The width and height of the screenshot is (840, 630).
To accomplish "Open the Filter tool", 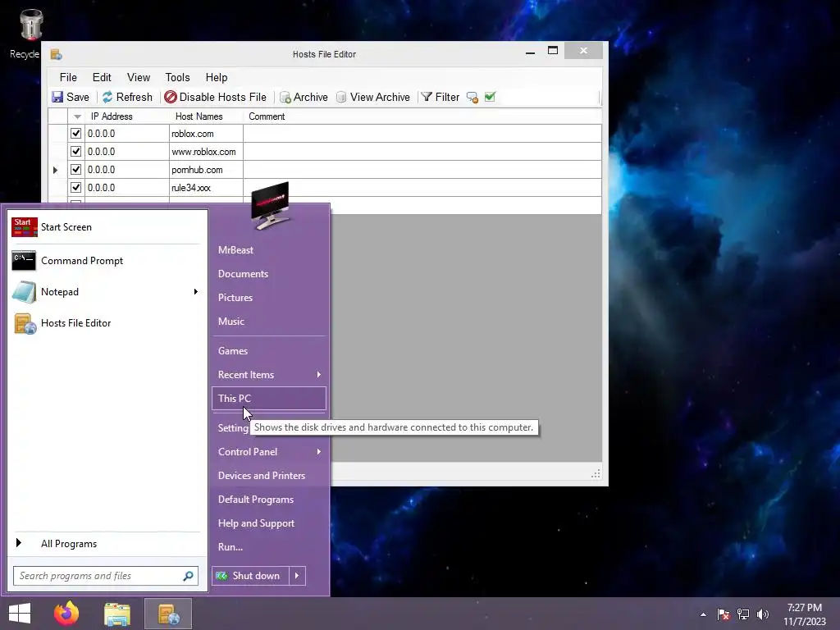I will click(441, 97).
